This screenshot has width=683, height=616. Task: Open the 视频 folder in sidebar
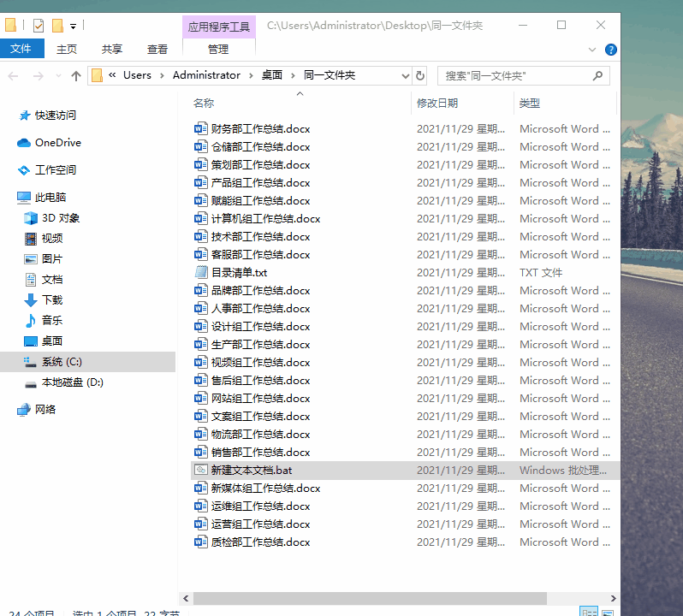click(x=52, y=239)
